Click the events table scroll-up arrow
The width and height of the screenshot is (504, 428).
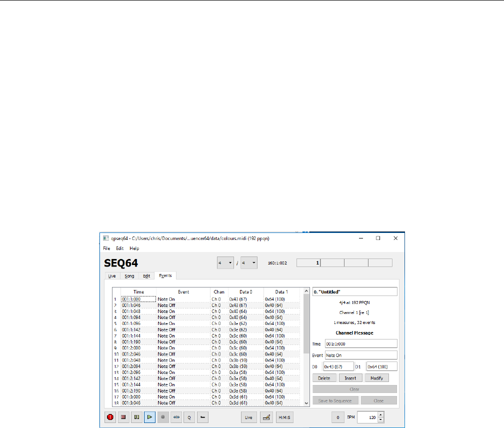click(306, 291)
